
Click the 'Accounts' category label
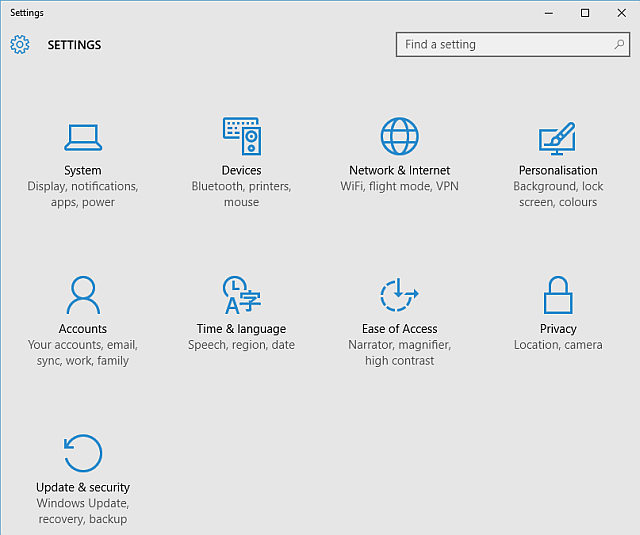tap(83, 329)
